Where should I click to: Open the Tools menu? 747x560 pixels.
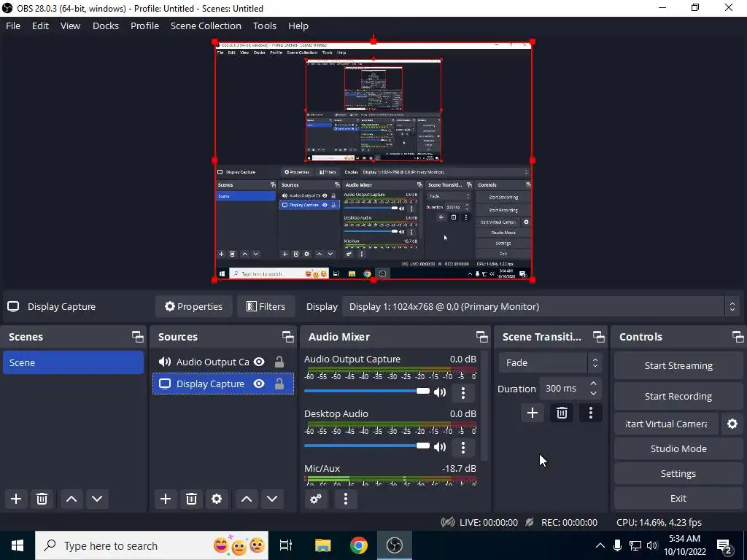coord(264,26)
